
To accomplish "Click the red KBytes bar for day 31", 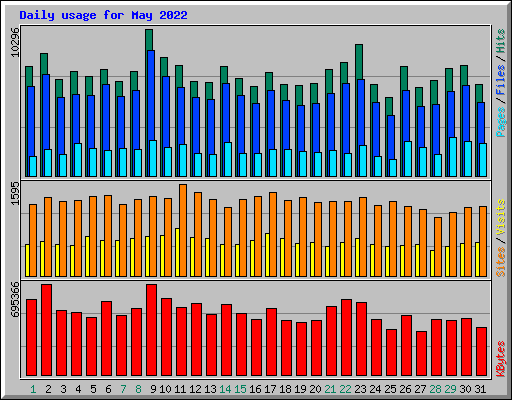I will 481,352.
